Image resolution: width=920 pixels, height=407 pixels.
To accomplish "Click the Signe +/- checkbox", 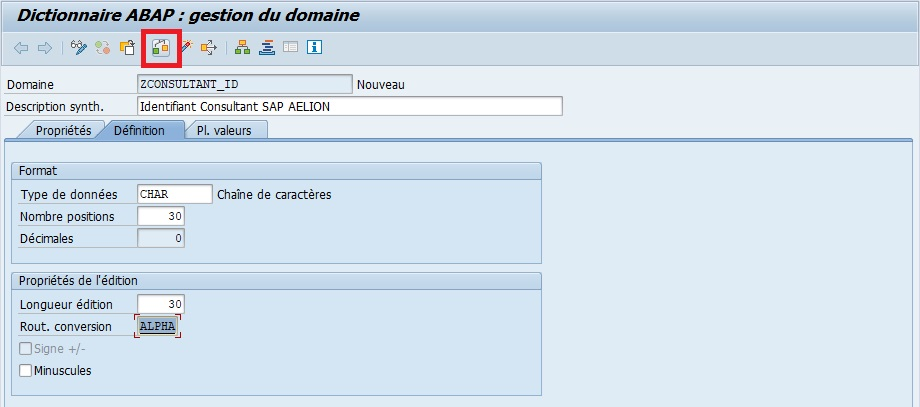I will click(x=26, y=349).
